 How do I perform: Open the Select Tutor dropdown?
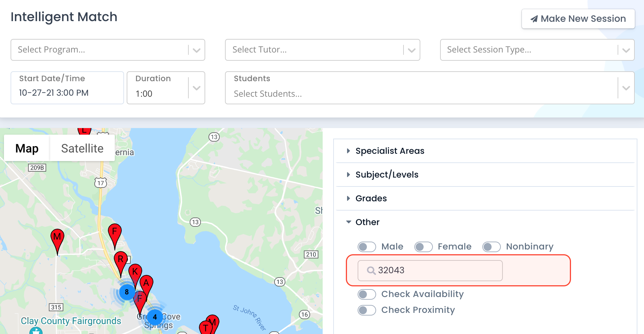click(322, 50)
